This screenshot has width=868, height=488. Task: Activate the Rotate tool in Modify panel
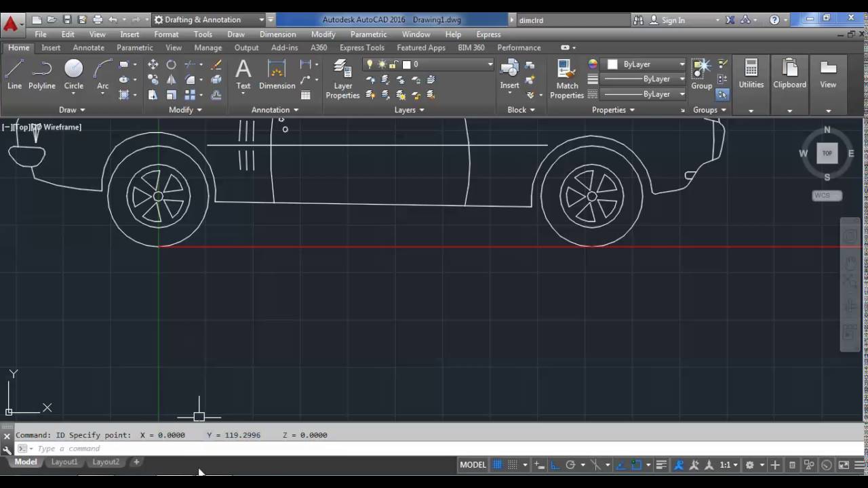[172, 64]
